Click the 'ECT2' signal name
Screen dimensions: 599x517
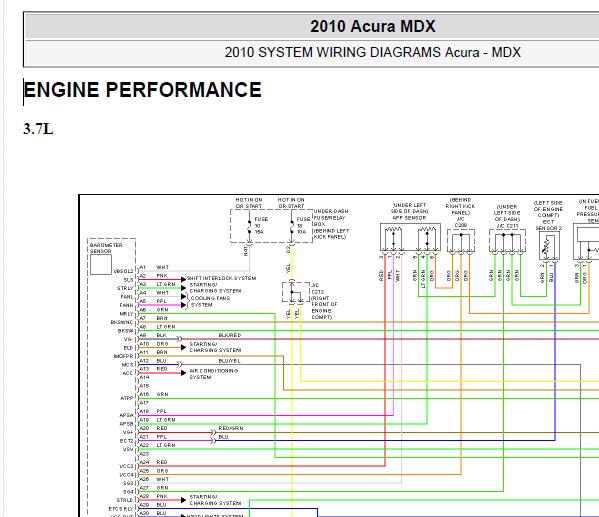(126, 441)
